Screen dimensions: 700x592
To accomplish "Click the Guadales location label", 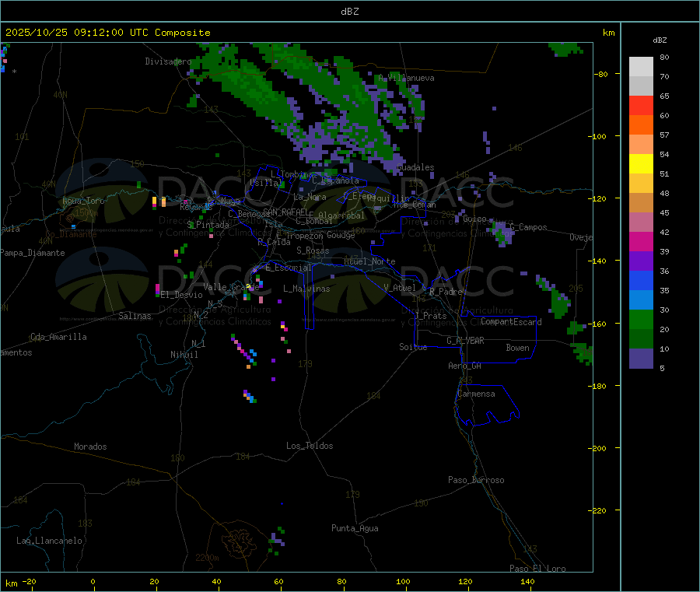I will click(x=415, y=167).
